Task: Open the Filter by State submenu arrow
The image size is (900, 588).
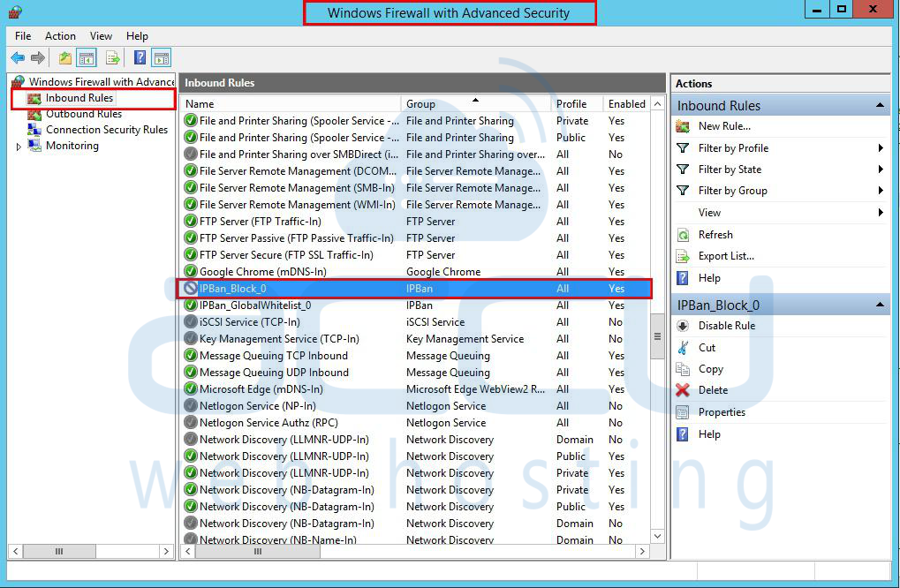Action: point(881,170)
